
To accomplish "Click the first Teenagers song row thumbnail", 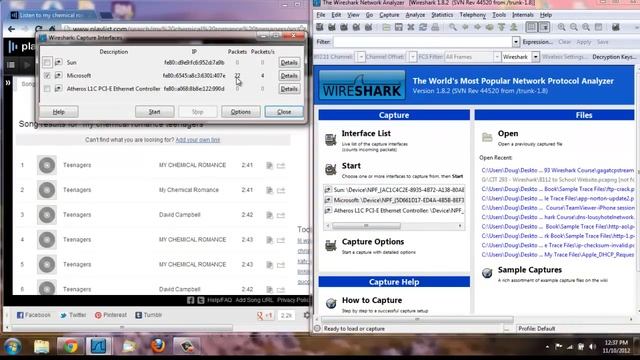I will (47, 165).
